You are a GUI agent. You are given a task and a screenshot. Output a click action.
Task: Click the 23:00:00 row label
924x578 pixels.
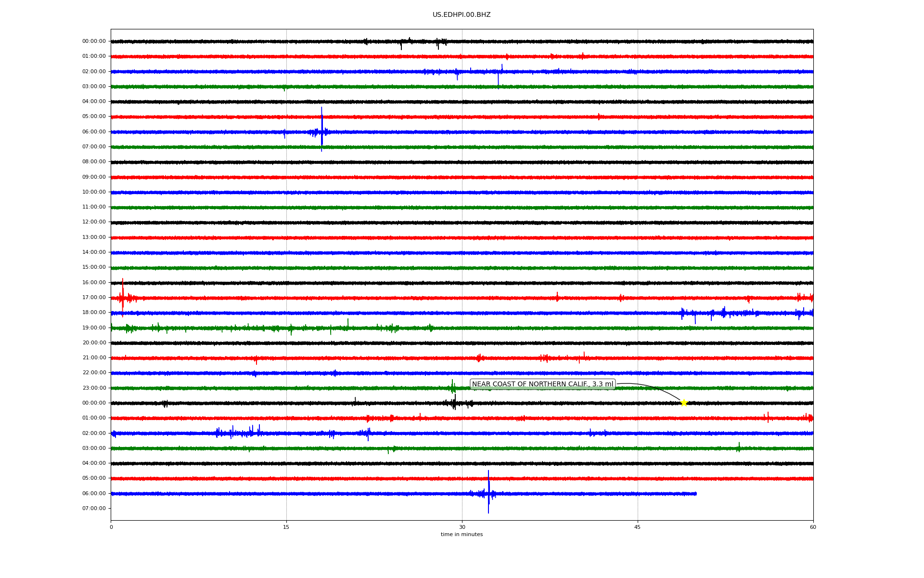(94, 388)
